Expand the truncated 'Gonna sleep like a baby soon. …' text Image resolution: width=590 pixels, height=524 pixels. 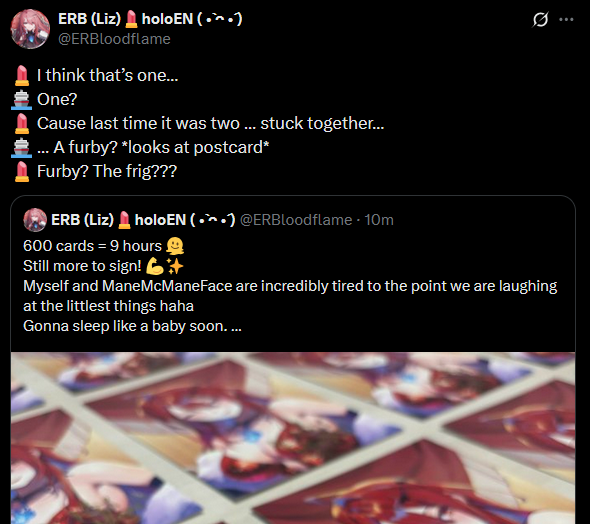pos(132,326)
